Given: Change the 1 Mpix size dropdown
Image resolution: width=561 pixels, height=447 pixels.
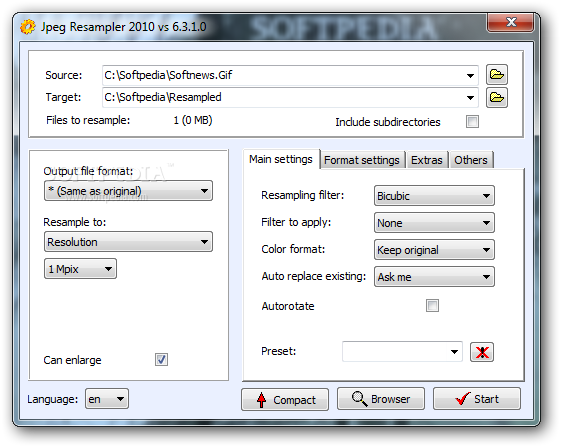Looking at the screenshot, I should (x=80, y=268).
